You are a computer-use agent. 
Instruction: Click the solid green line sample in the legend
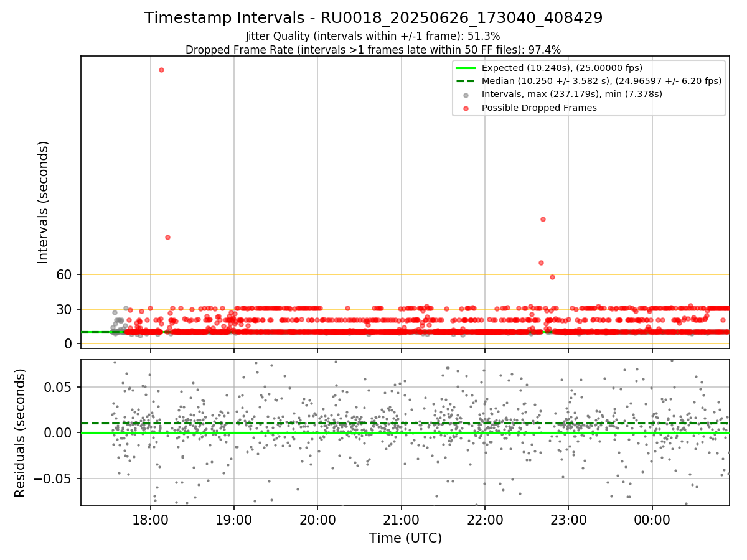click(x=466, y=68)
